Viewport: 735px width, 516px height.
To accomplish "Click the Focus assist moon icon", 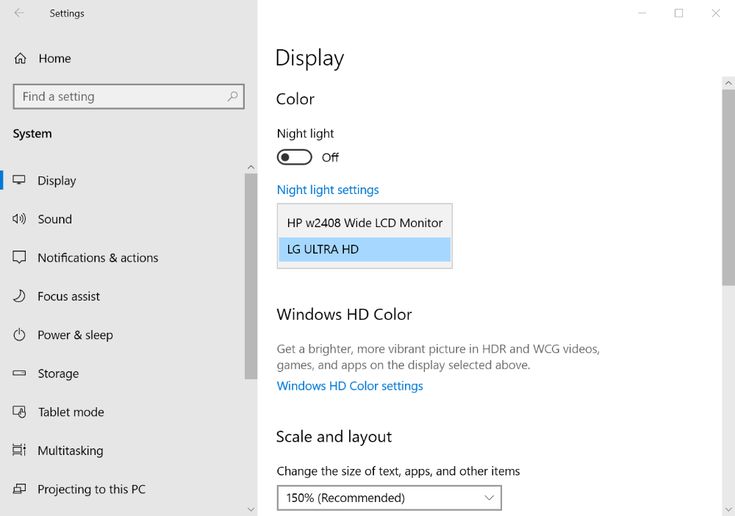I will coord(19,296).
